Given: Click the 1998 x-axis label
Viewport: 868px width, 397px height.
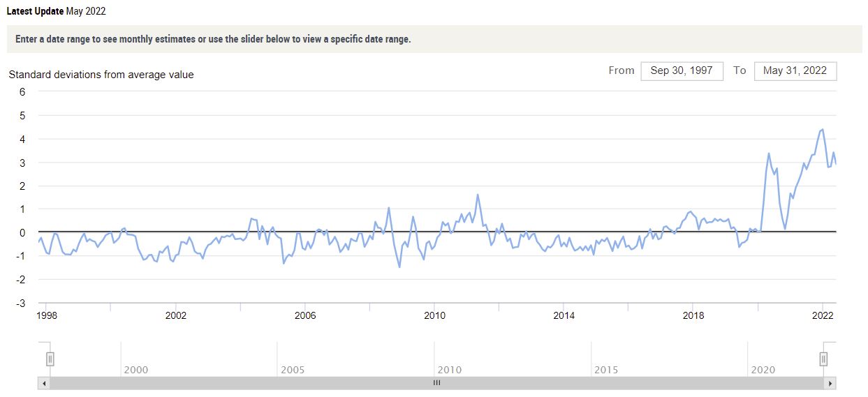Looking at the screenshot, I should pos(47,315).
